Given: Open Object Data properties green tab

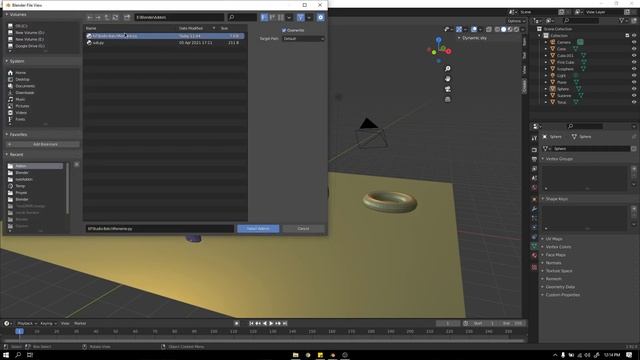Looking at the screenshot, I should (x=534, y=246).
